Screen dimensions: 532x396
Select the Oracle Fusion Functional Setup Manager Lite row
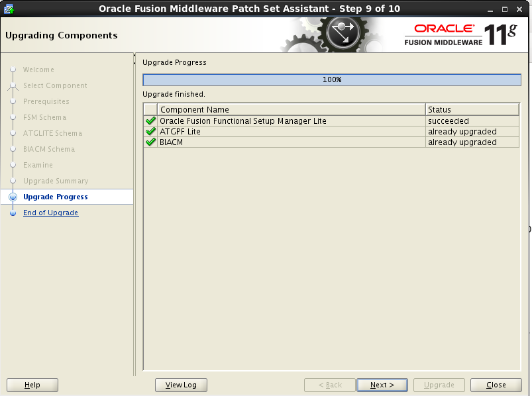coord(331,121)
